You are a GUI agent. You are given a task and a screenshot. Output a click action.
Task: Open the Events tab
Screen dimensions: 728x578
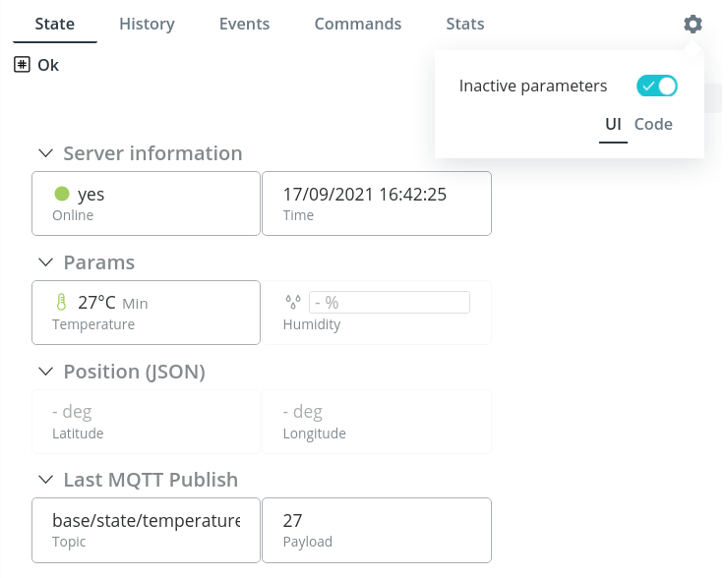click(244, 24)
